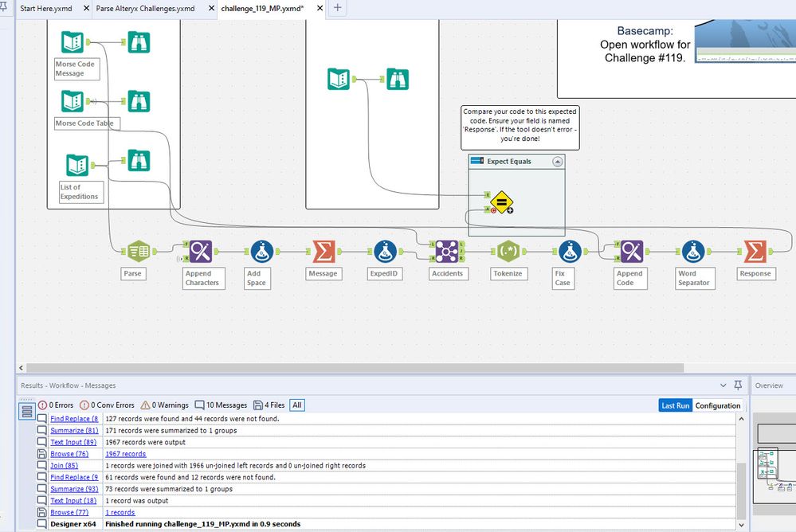Open the 1967 records link
Viewport: 796px width, 532px height.
coord(125,454)
